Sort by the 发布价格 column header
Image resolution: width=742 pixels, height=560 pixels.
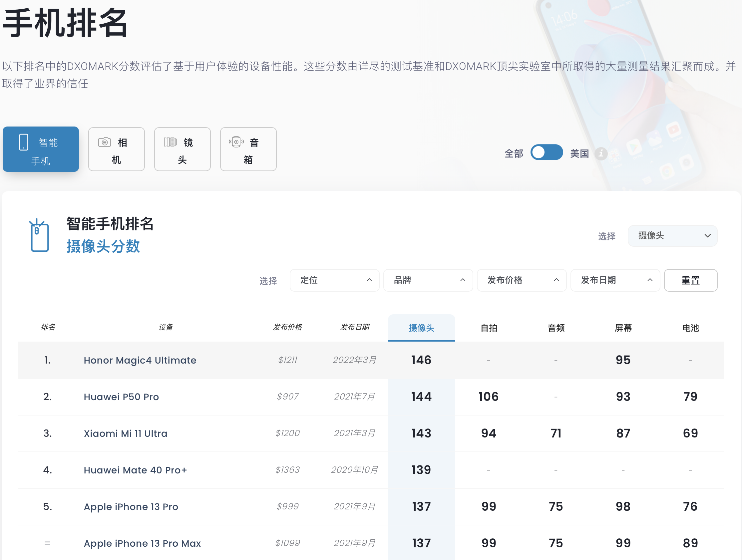(x=287, y=327)
